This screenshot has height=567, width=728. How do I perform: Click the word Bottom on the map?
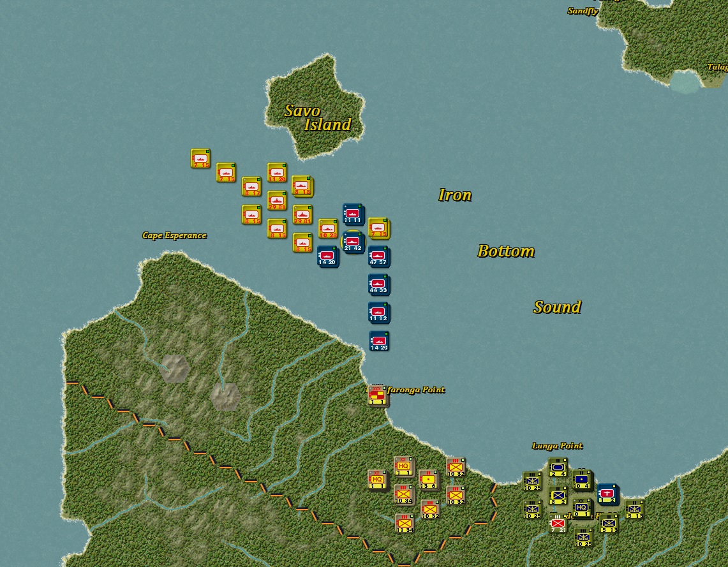[x=506, y=251]
